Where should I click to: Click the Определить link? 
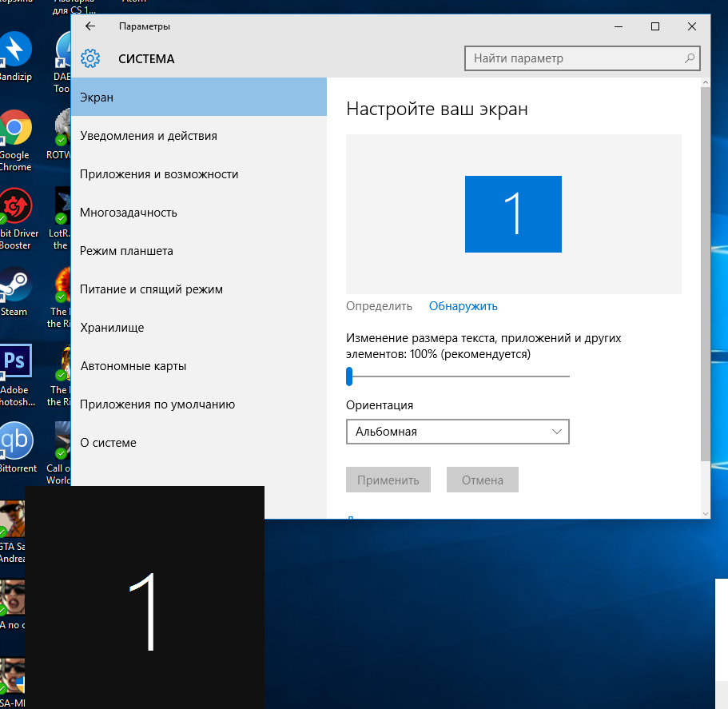[379, 306]
